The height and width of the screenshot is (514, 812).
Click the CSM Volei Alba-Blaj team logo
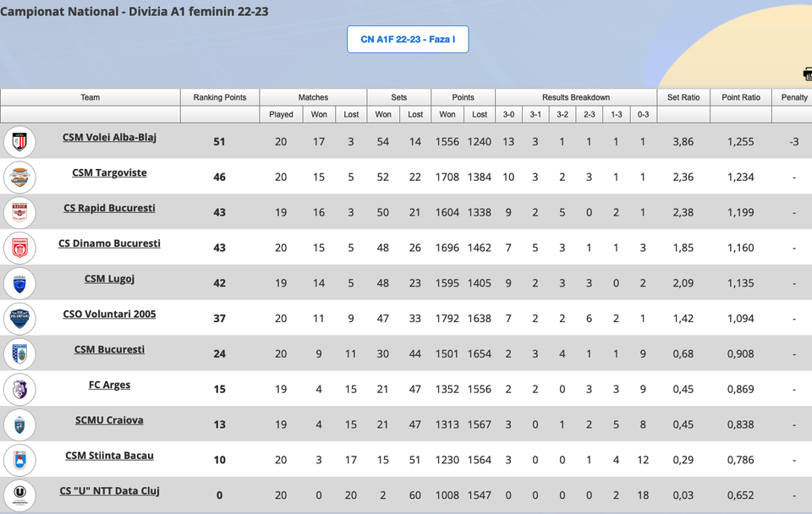pos(19,141)
